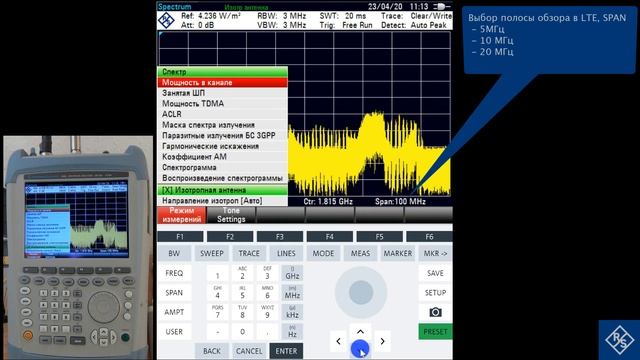Screen dimensions: 640x360
Task: Select the Спектр menu header entry
Action: (222, 72)
